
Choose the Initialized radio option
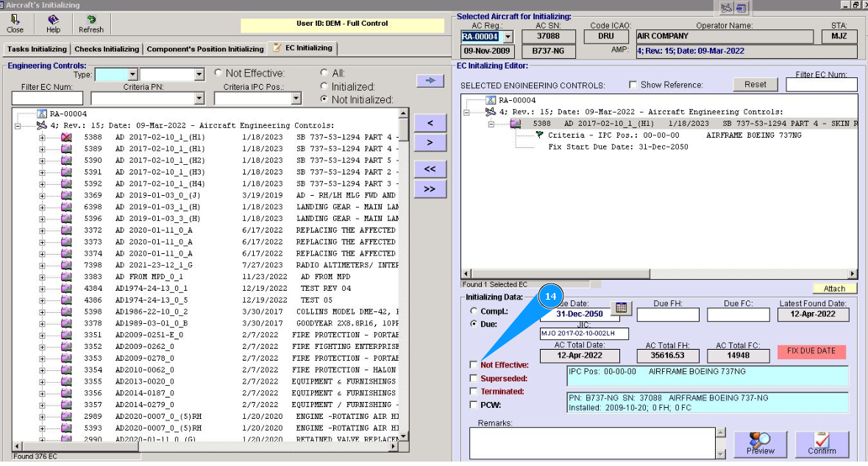click(x=324, y=86)
